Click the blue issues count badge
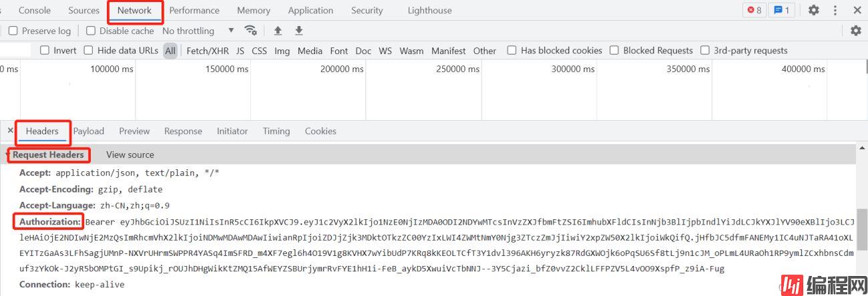 (781, 10)
